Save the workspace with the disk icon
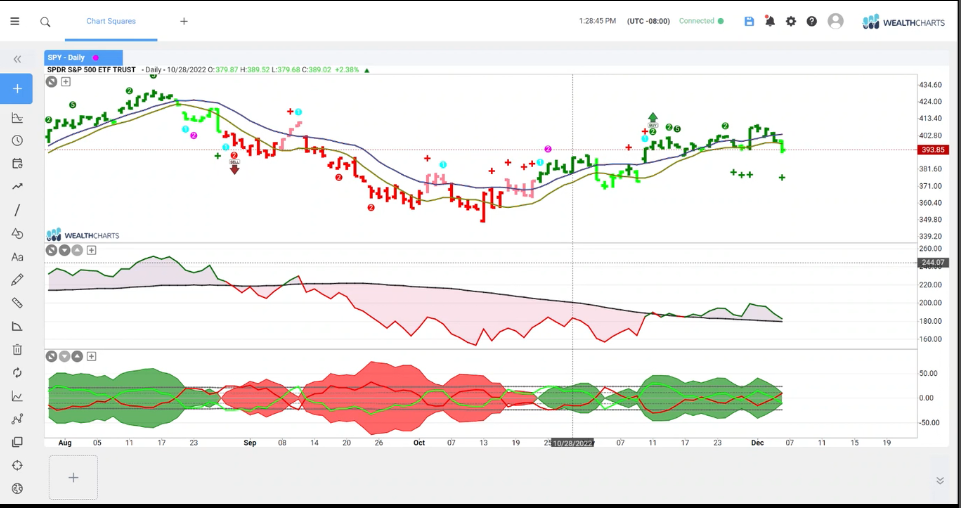Screen dimensions: 961x508 pos(749,21)
